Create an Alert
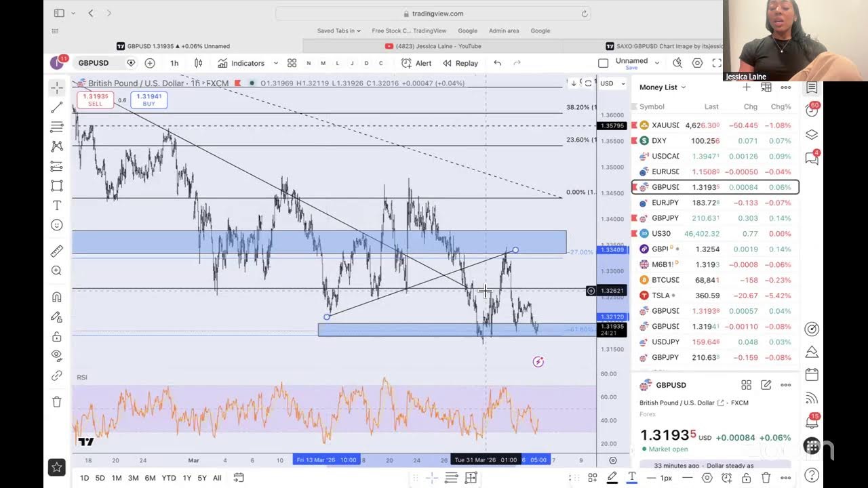 (416, 63)
